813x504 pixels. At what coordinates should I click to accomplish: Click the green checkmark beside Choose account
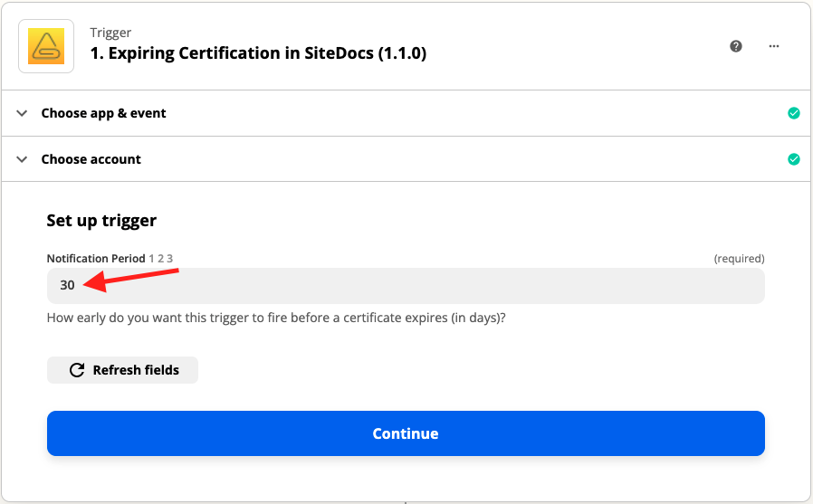[x=794, y=159]
